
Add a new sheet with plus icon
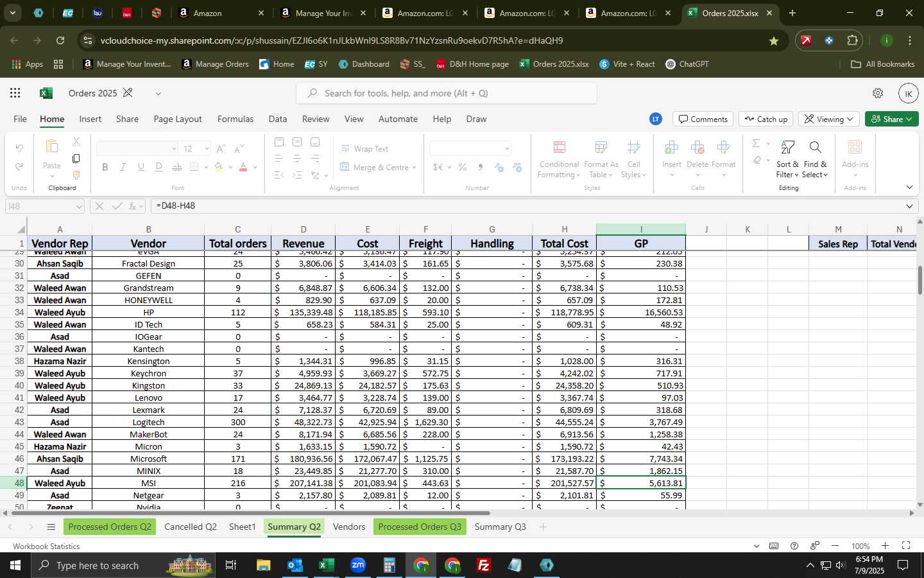point(543,527)
